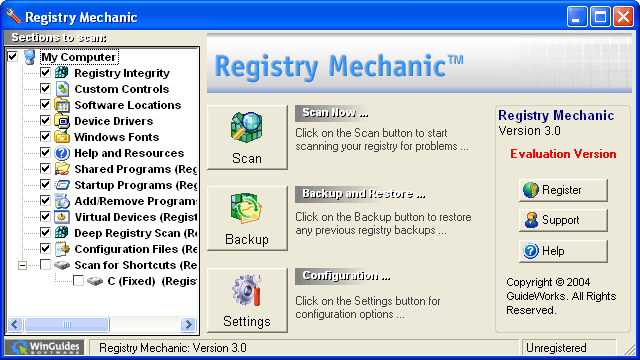The height and width of the screenshot is (360, 640).
Task: Uncheck the Software Locations checkbox
Action: [x=45, y=104]
